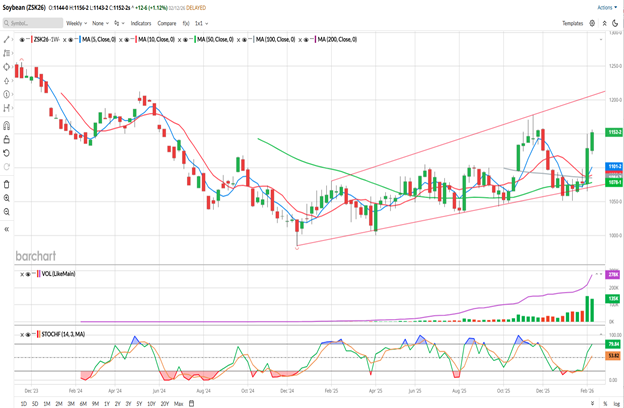
Task: Set chart range to 10Y
Action: [151, 404]
